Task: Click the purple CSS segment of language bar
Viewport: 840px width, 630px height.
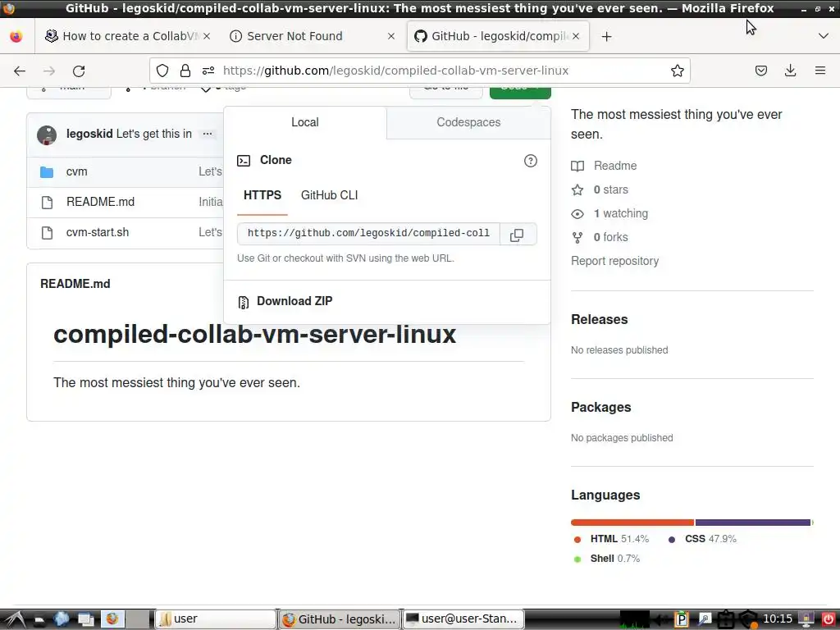Action: click(753, 523)
